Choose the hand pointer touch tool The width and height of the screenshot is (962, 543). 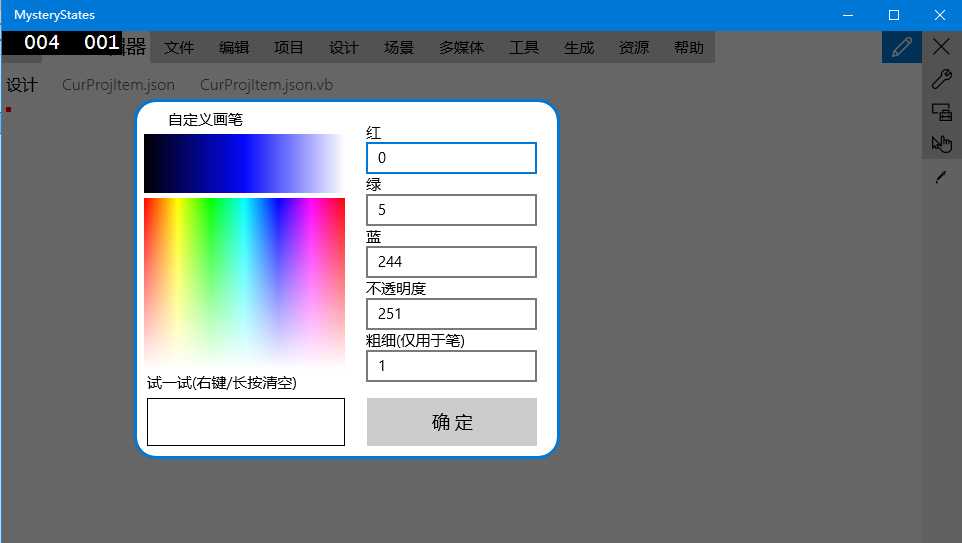coord(941,144)
